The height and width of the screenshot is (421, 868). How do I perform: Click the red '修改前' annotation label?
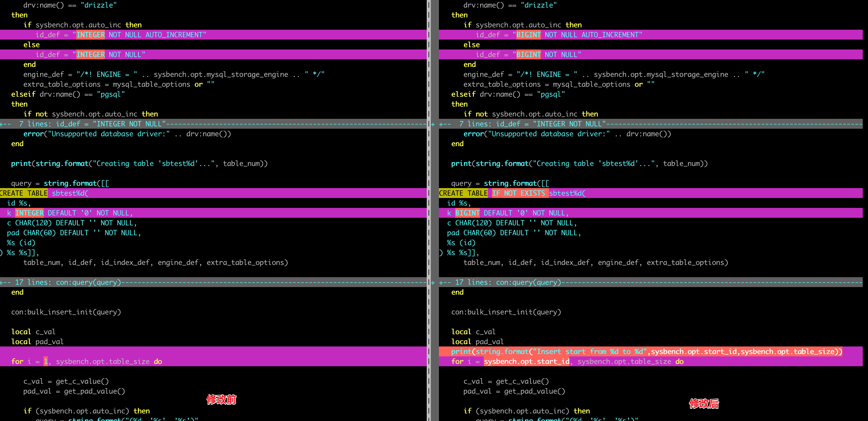(222, 399)
